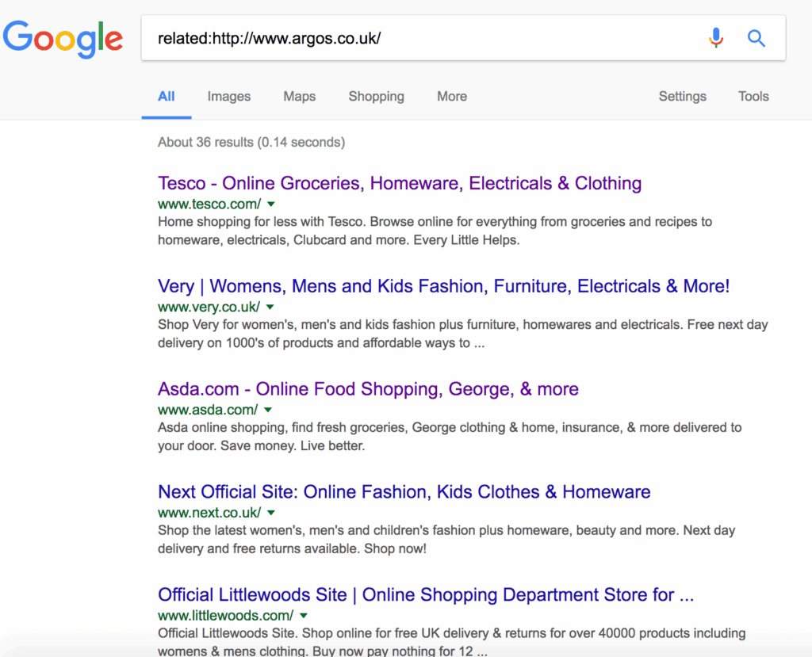Click the Google logo
The height and width of the screenshot is (657, 812).
click(x=63, y=38)
